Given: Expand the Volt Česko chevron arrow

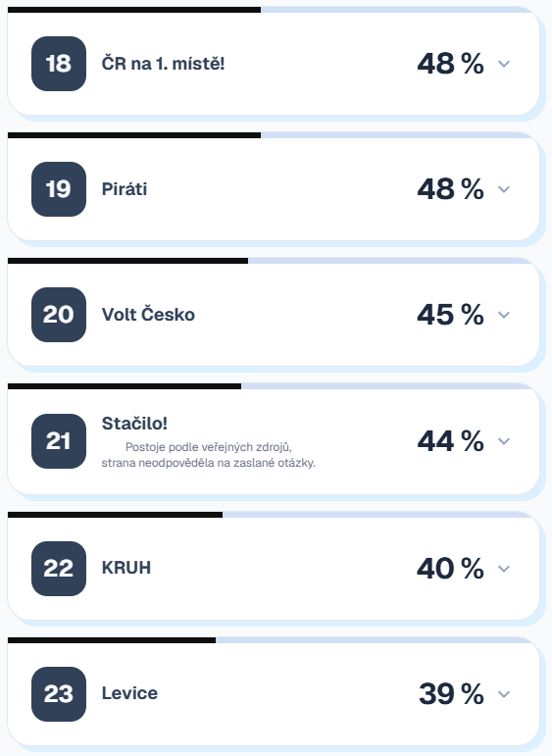Looking at the screenshot, I should click(x=504, y=315).
